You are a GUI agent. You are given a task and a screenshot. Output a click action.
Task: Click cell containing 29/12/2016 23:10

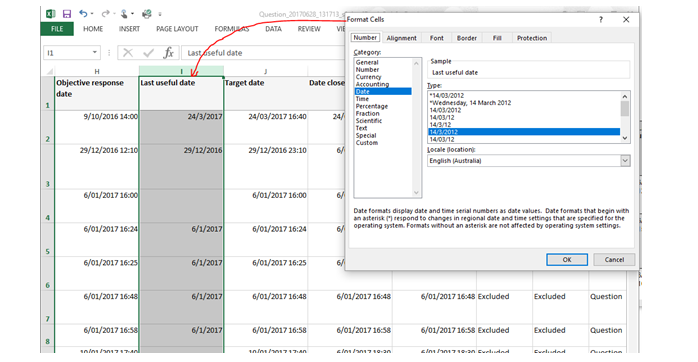click(x=266, y=167)
